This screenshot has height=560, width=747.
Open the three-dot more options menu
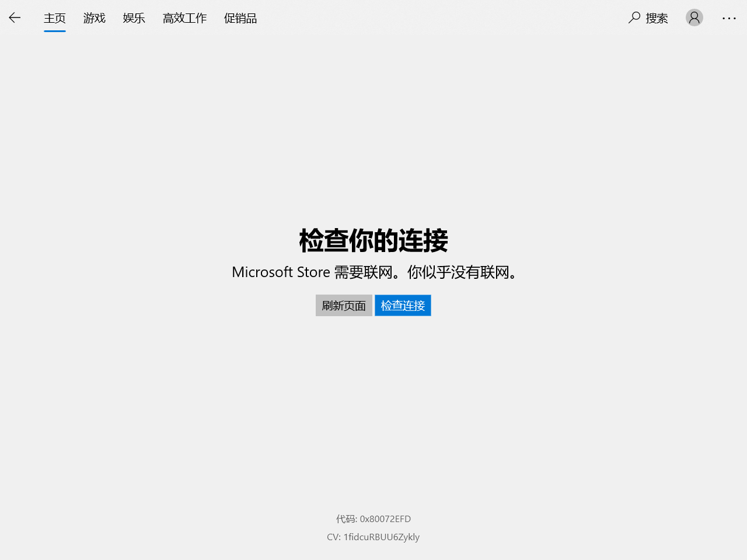point(729,18)
